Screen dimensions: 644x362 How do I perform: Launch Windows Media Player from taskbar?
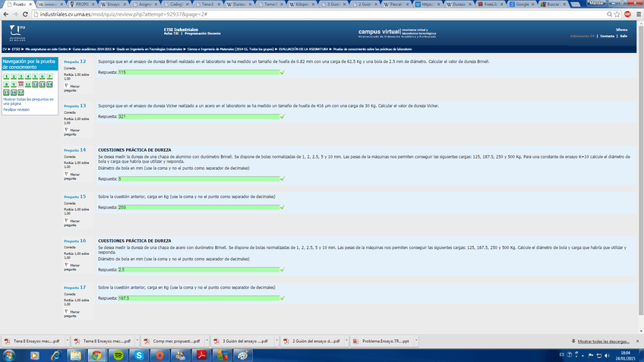point(34,355)
